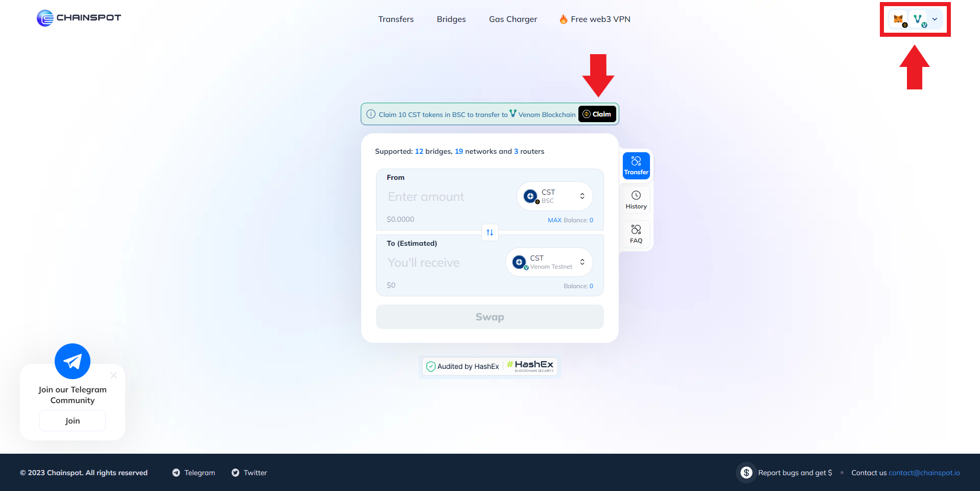This screenshot has width=980, height=491.
Task: Open the contact@chainspot.io email link
Action: click(x=924, y=473)
